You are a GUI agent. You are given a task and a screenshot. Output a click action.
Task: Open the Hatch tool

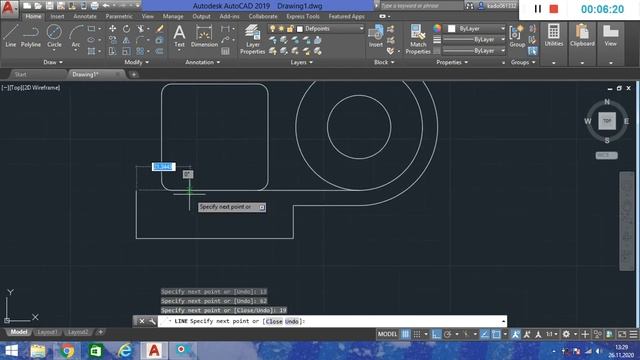91,51
